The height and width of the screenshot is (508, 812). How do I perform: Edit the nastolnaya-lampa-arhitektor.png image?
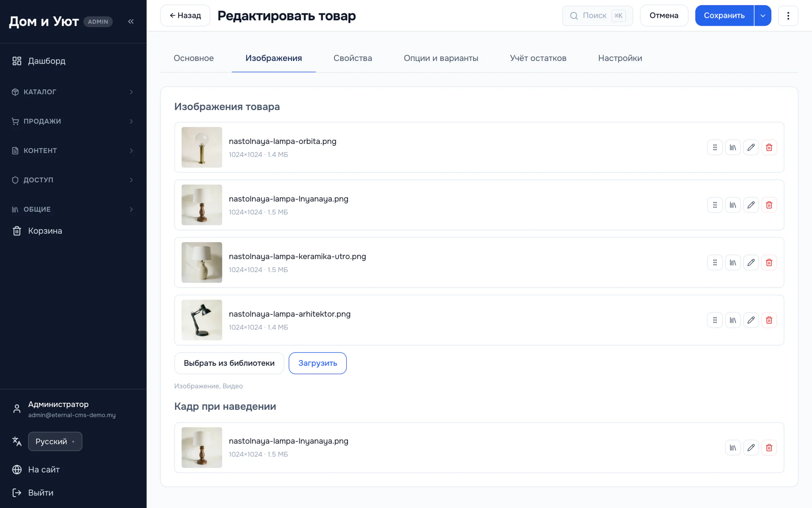[x=751, y=320]
